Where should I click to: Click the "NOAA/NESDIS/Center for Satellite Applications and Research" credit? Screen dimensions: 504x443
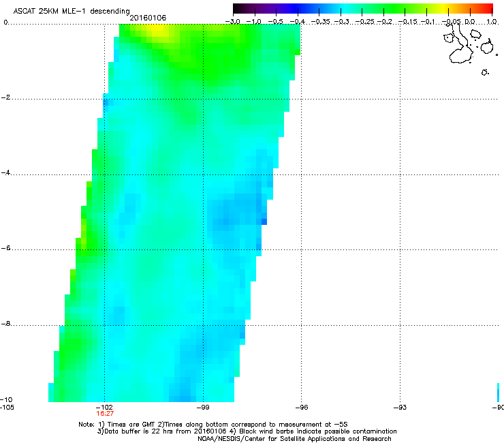pos(294,439)
